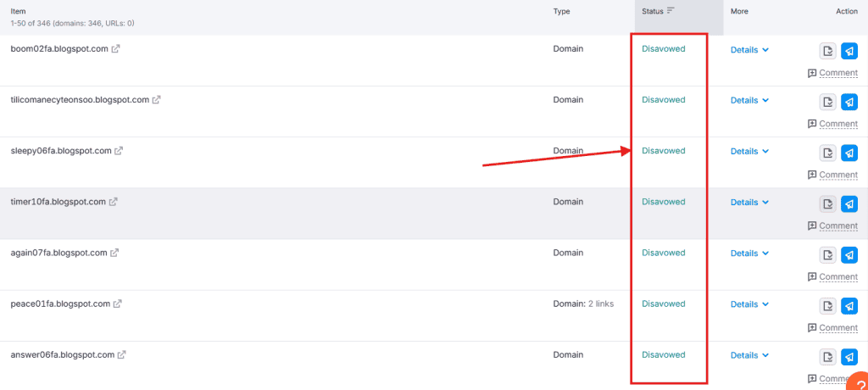The image size is (868, 390).
Task: Click gray document action icon for again07fa row
Action: click(x=828, y=254)
